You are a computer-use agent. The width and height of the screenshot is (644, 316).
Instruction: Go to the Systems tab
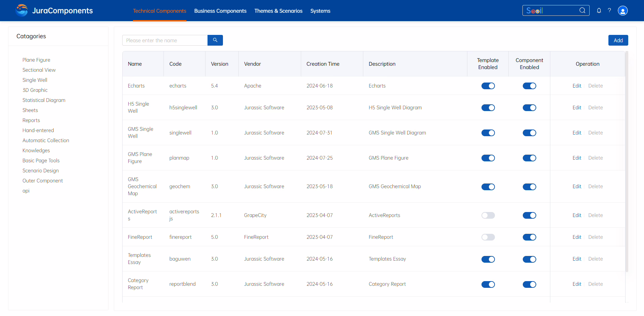click(x=320, y=11)
